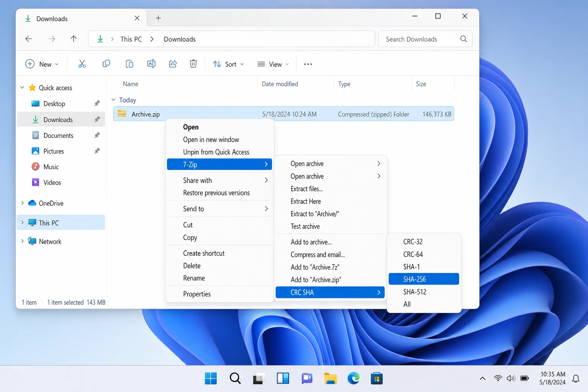The image size is (588, 392).
Task: Choose CRC-32 checksum option
Action: click(x=424, y=242)
